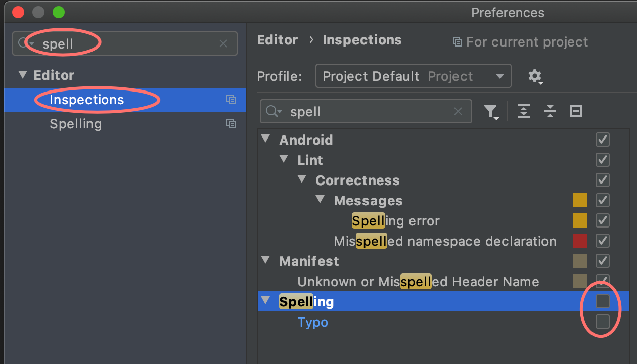637x364 pixels.
Task: Select Inspections in the left settings tree
Action: (x=86, y=100)
